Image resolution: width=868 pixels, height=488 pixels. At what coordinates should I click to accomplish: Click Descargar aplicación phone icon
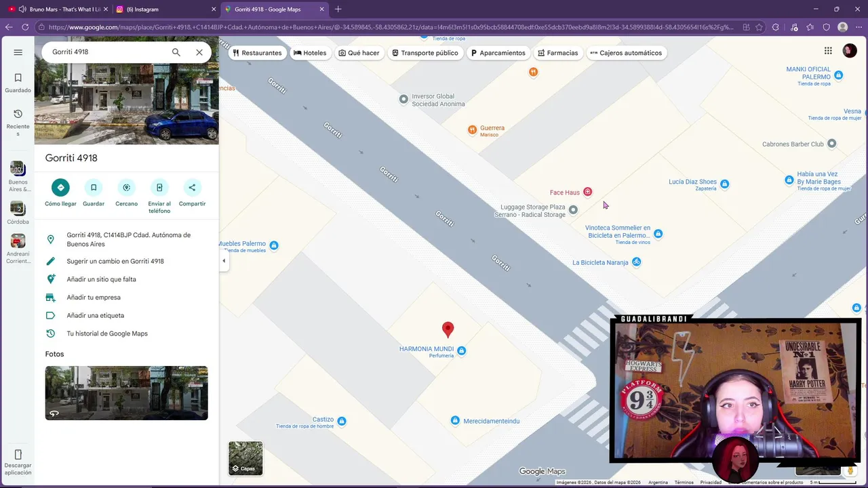pyautogui.click(x=18, y=454)
